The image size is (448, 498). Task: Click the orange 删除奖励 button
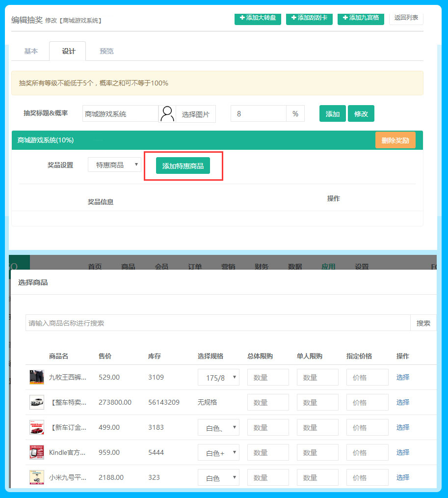tap(395, 140)
